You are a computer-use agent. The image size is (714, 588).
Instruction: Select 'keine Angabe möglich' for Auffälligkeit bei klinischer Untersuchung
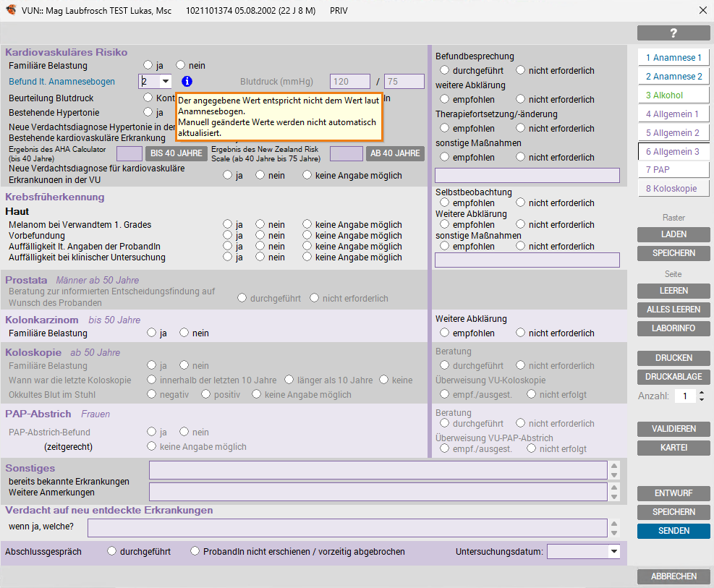[307, 257]
